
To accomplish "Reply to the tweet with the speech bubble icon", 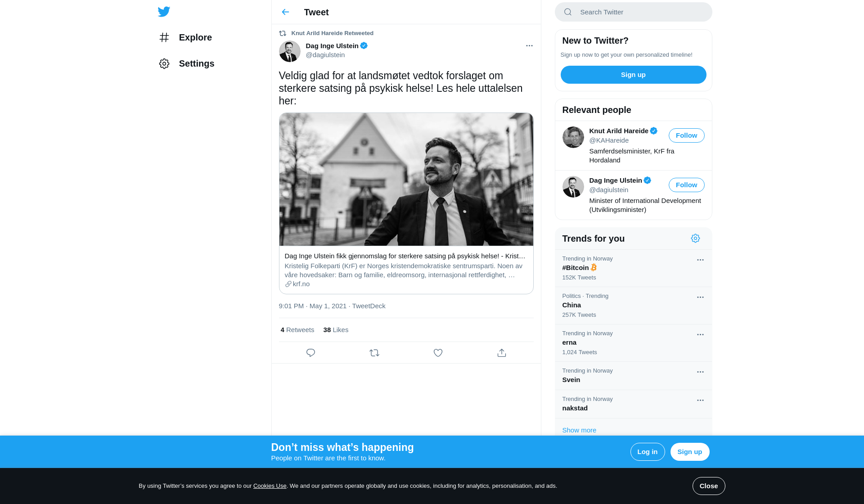I will (x=310, y=353).
